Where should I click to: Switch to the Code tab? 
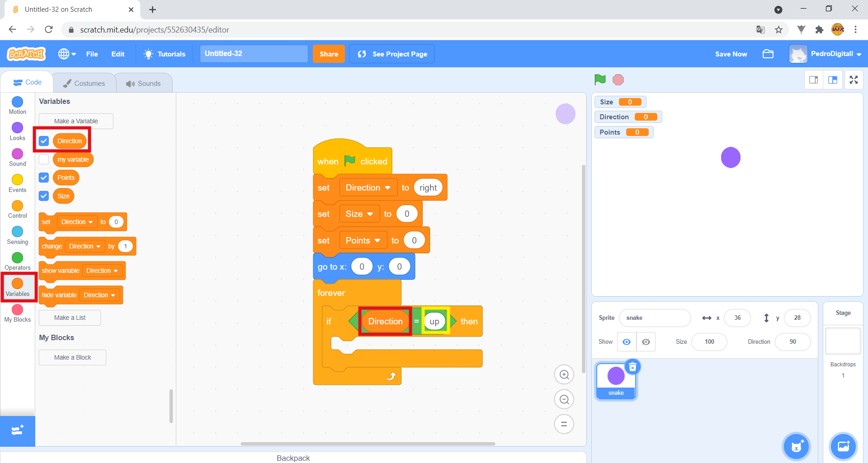[x=27, y=82]
